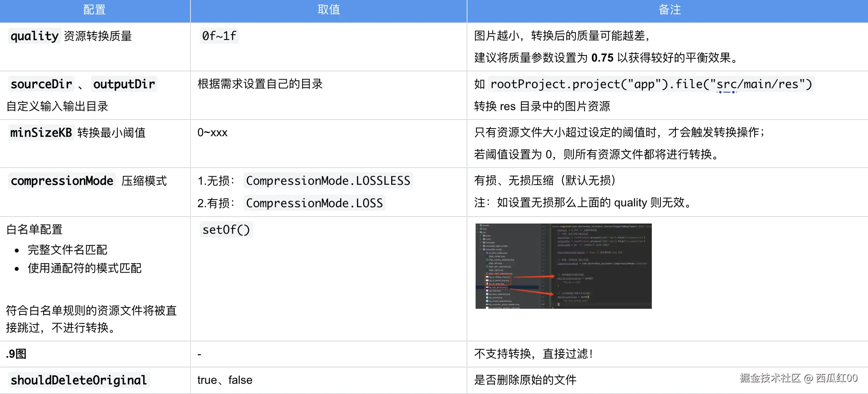Viewport: 868px width, 394px height.
Task: Select the outputDir code label
Action: click(124, 84)
